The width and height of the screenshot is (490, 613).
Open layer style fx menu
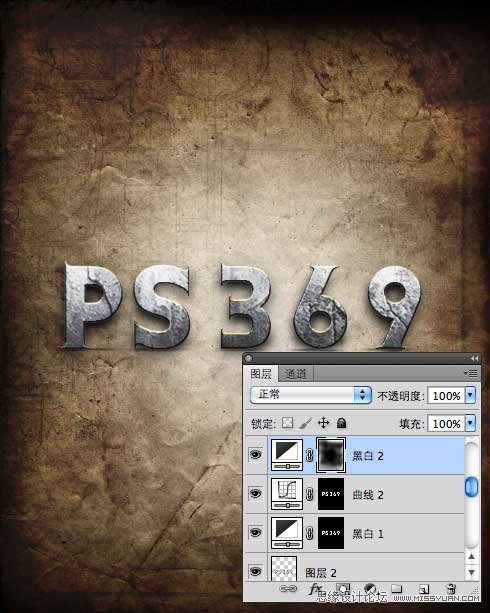tap(314, 589)
